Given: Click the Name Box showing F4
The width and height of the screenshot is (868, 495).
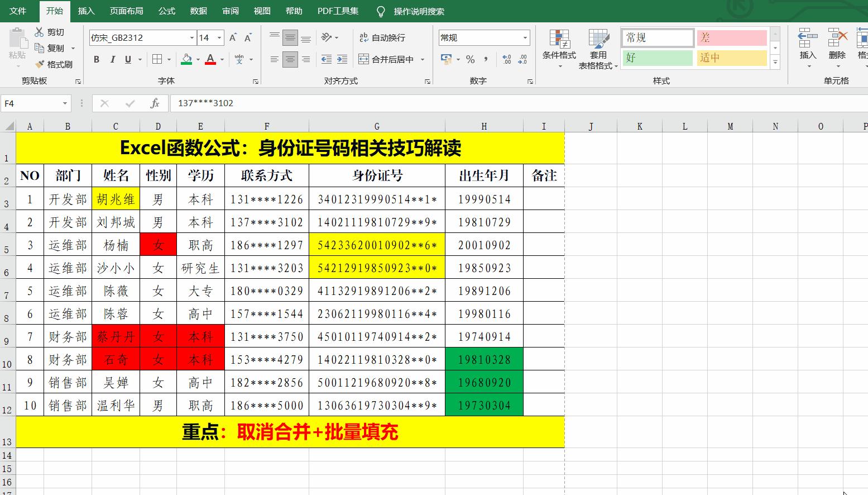Looking at the screenshot, I should coord(31,103).
